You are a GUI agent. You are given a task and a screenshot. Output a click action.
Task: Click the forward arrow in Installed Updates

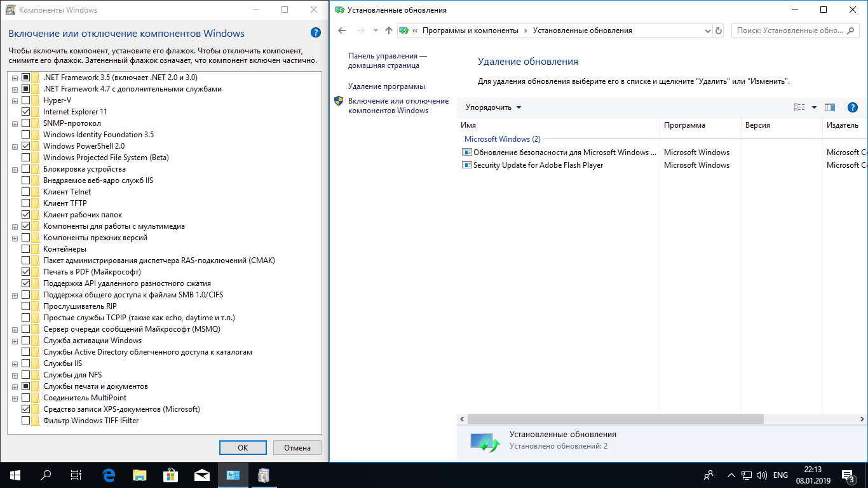click(361, 30)
